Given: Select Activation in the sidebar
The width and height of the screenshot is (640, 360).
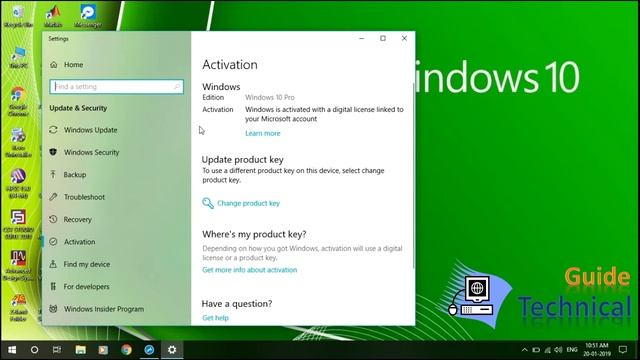Looking at the screenshot, I should pos(72,242).
